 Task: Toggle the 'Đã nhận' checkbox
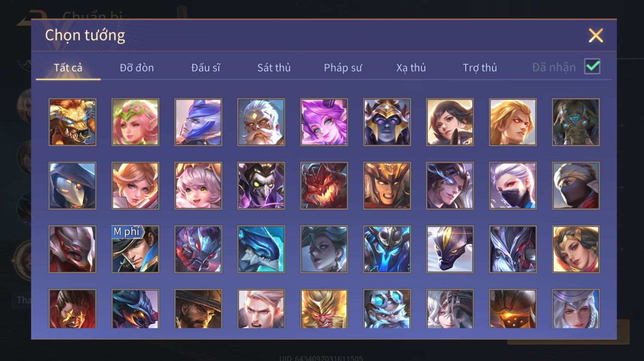[x=592, y=66]
